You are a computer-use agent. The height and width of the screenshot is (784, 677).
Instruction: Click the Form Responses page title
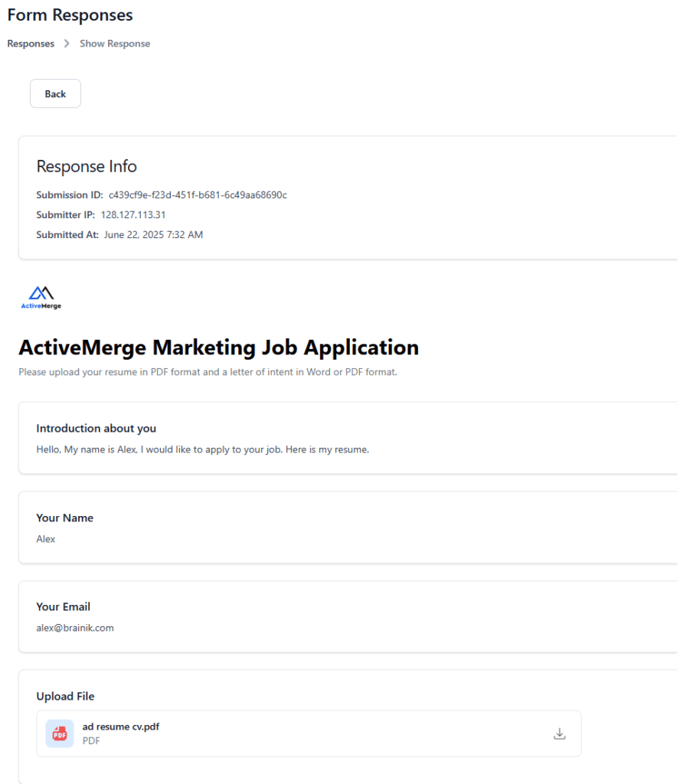click(70, 15)
